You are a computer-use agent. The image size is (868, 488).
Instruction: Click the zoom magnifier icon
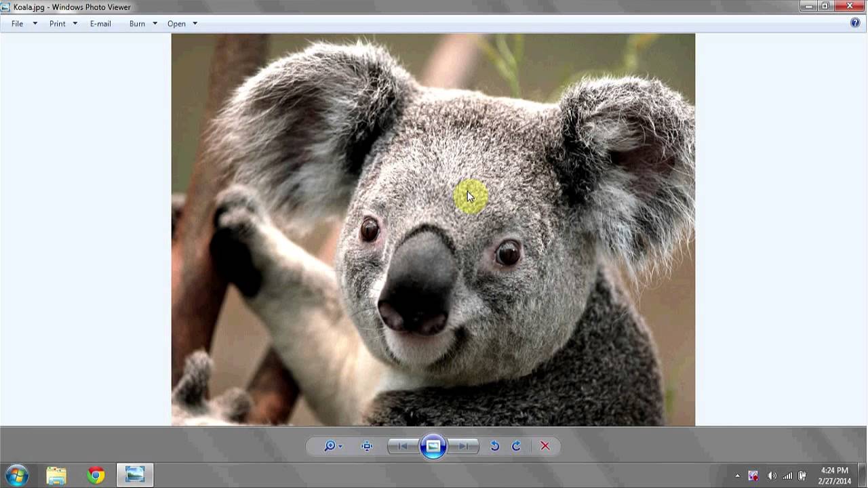[330, 446]
